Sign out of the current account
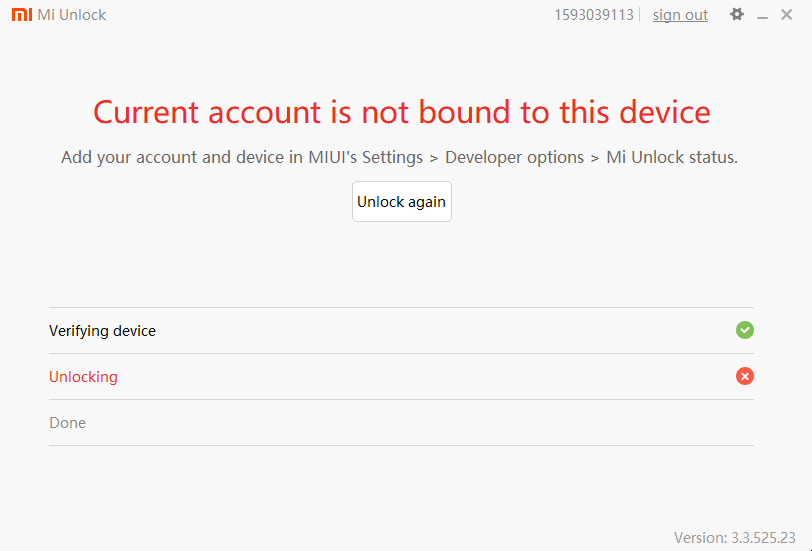This screenshot has height=551, width=812. (680, 15)
